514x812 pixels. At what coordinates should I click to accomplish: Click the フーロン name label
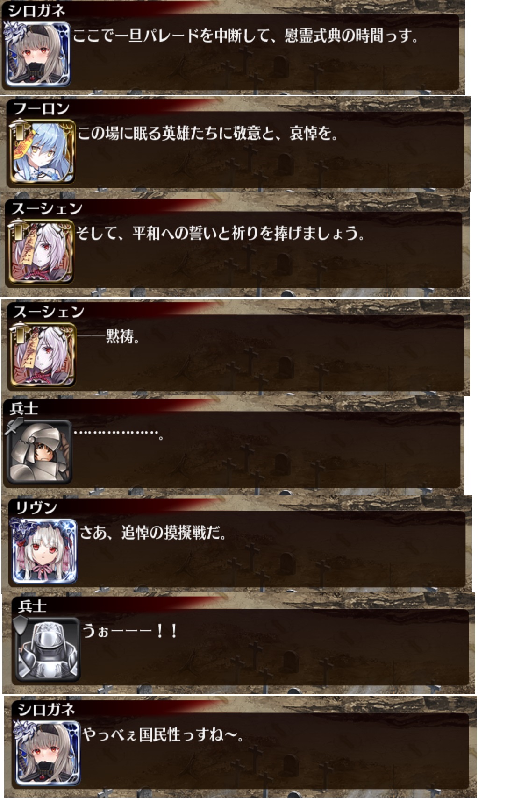[42, 109]
